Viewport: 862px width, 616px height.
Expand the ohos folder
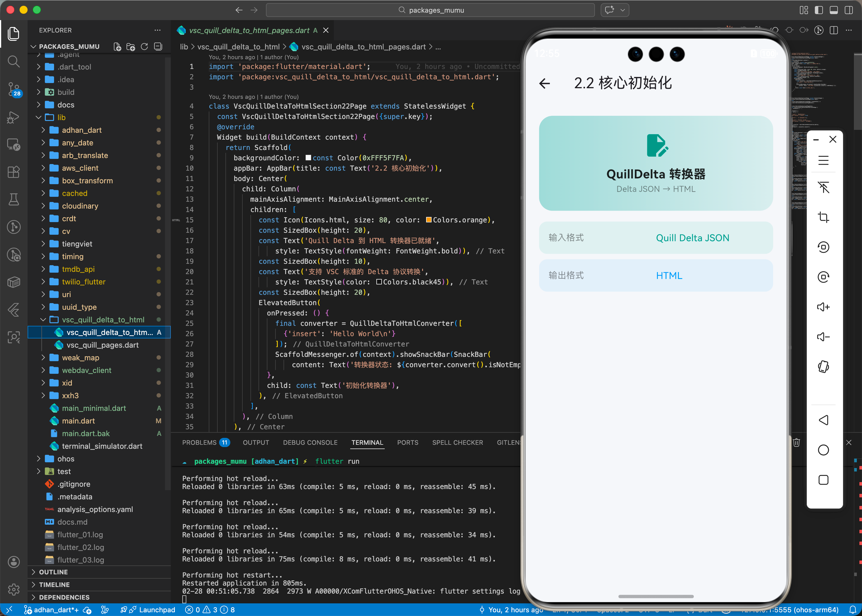pos(38,459)
